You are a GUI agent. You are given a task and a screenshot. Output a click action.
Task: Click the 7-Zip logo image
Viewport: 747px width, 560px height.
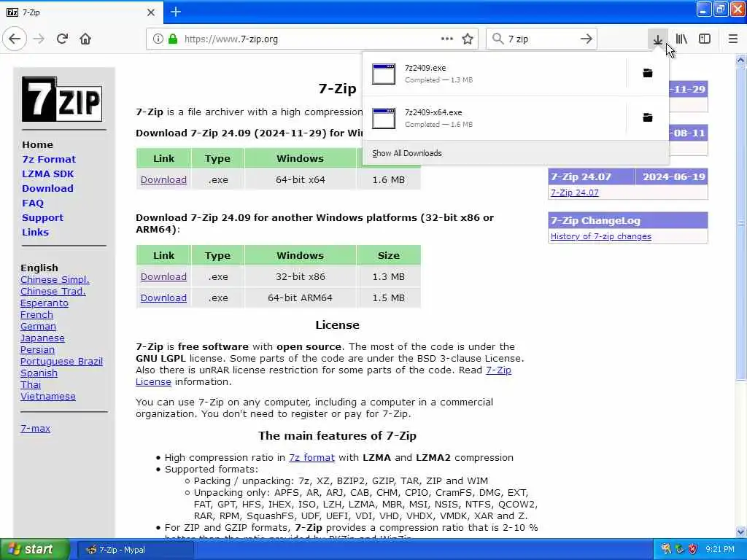click(x=62, y=99)
